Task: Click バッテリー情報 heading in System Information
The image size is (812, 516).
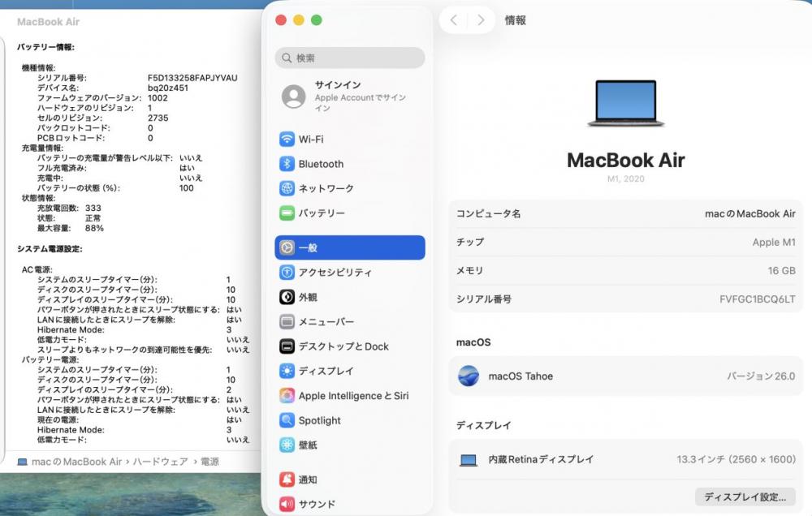Action: point(45,47)
